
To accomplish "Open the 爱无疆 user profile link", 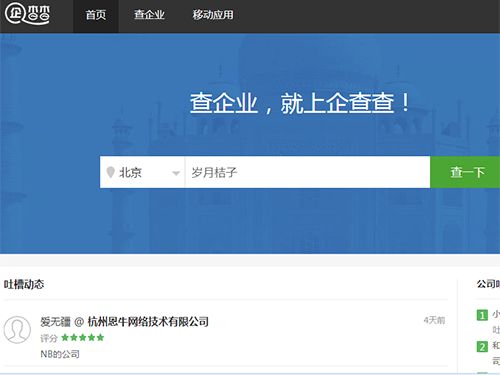I will tap(55, 322).
